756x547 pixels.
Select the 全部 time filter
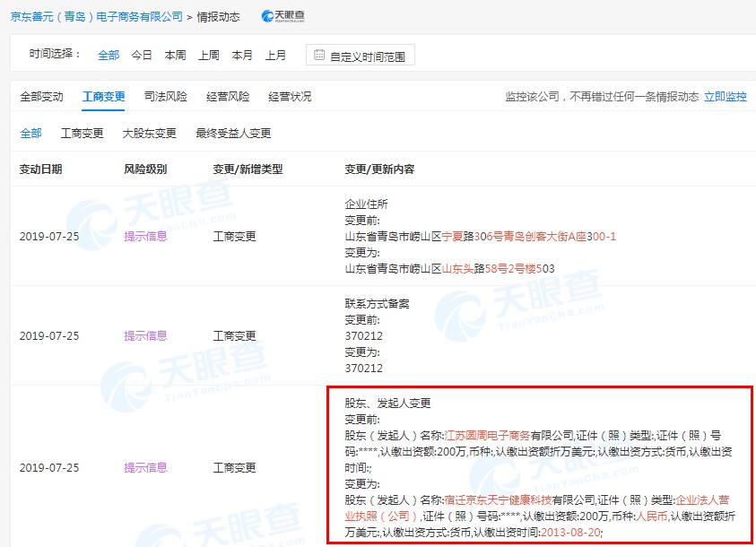(x=109, y=55)
